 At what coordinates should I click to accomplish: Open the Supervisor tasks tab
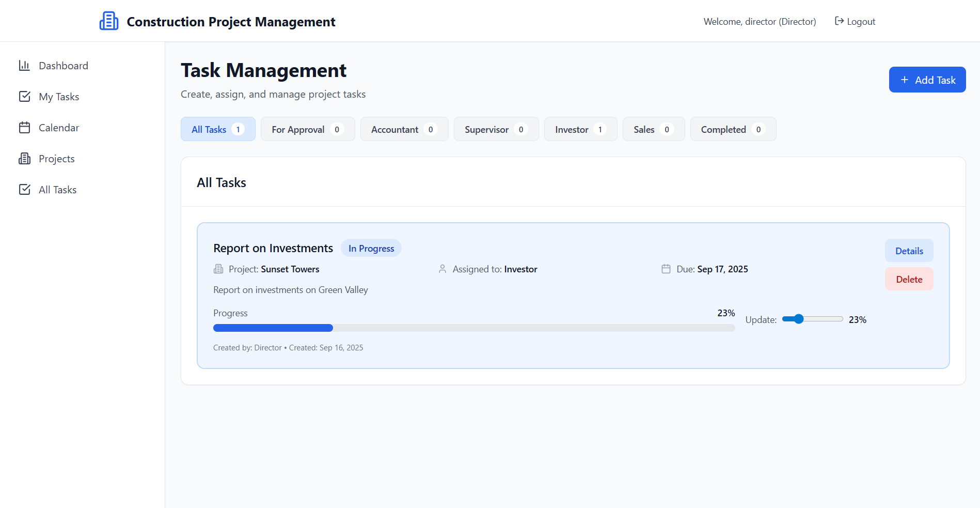click(496, 129)
